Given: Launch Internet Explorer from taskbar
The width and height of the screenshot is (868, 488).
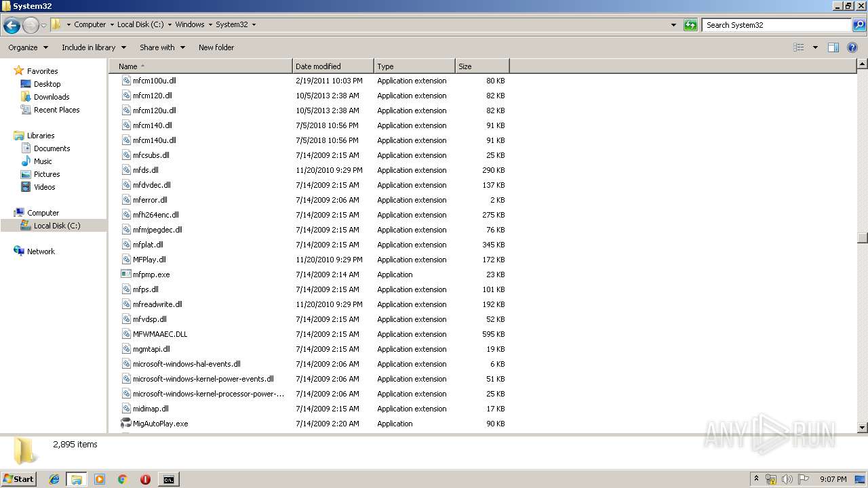Looking at the screenshot, I should 54,479.
